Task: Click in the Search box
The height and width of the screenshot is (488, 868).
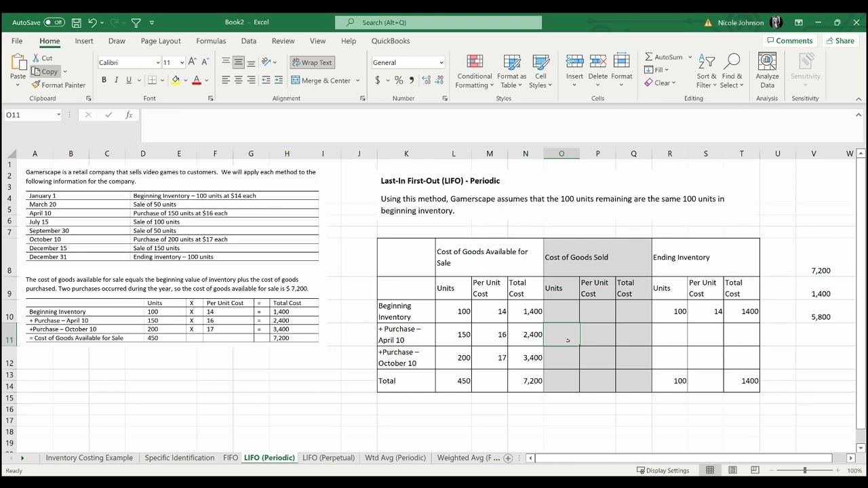Action: point(438,22)
